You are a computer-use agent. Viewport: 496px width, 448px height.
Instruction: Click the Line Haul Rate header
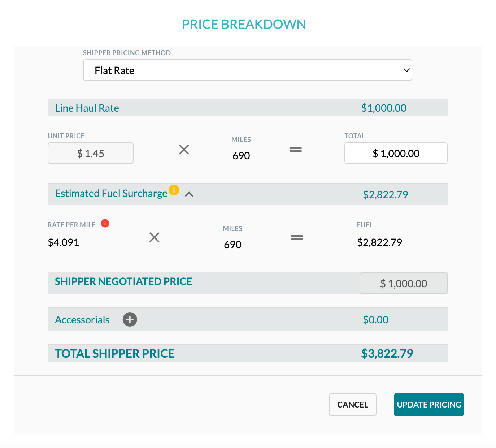pos(87,108)
